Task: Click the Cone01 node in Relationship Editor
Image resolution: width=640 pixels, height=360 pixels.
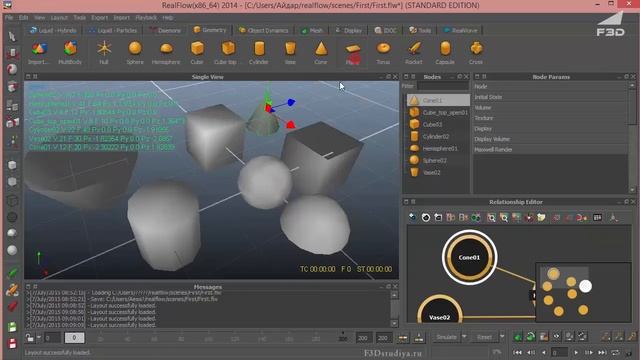Action: pos(469,258)
